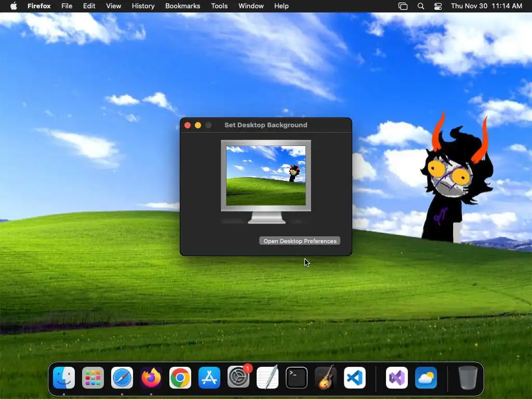The image size is (532, 399).
Task: Click the date and time in menu bar
Action: click(x=486, y=6)
